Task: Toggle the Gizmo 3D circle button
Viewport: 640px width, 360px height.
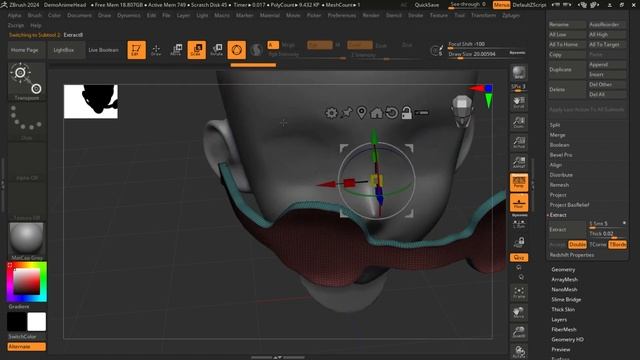Action: 237,50
